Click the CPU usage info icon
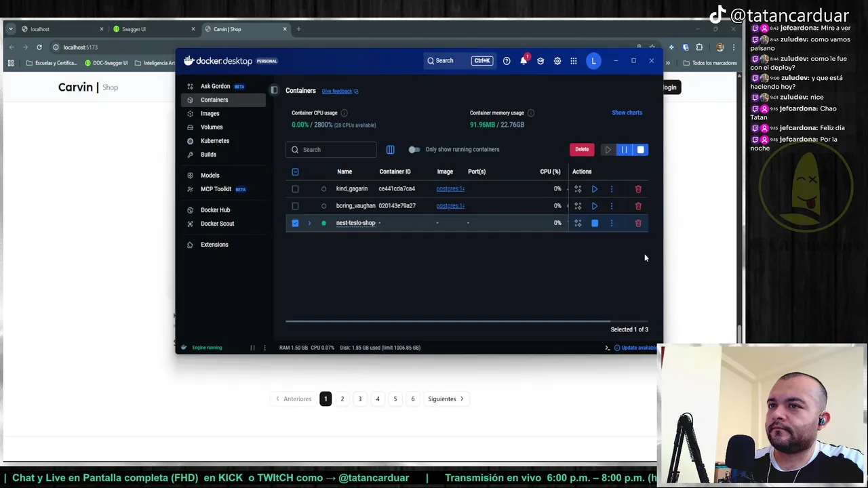This screenshot has height=488, width=868. 344,113
